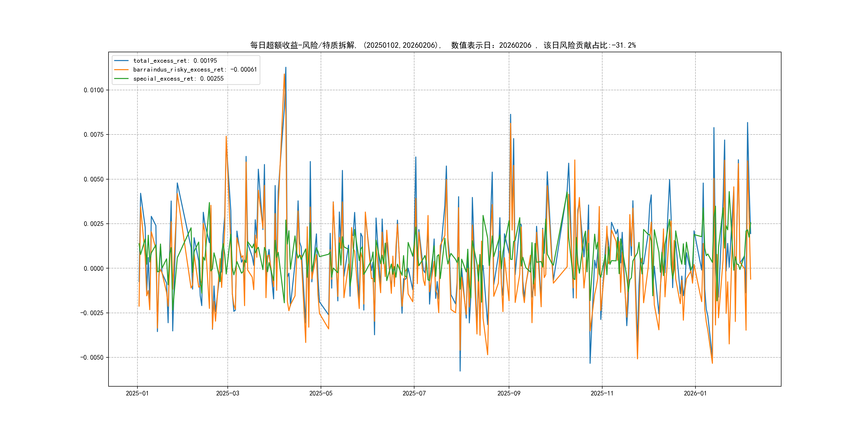The image size is (868, 434).
Task: Click the 2025-03 x-axis tick label
Action: (x=227, y=393)
